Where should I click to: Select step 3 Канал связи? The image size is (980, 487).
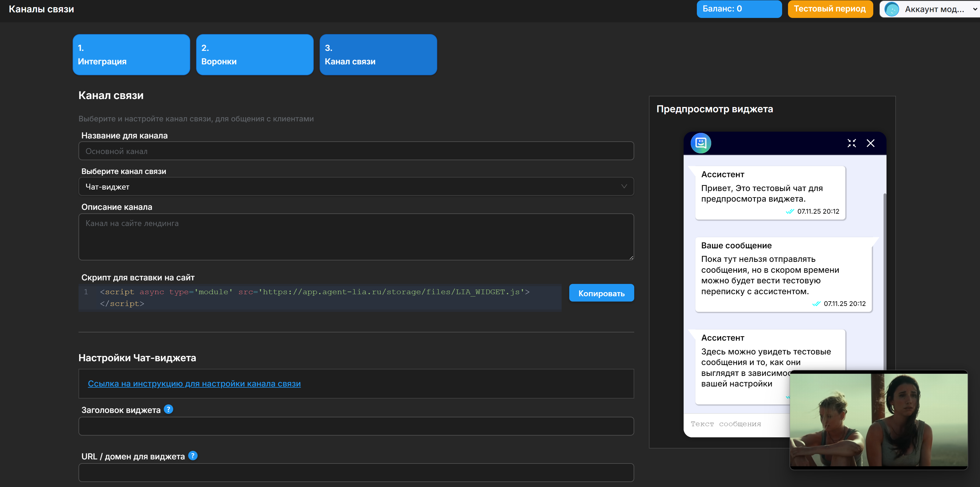(378, 54)
